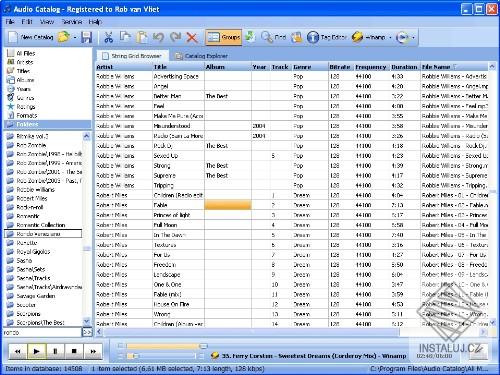This screenshot has width=500, height=375.
Task: Sort by the File Name column header
Action: (454, 67)
